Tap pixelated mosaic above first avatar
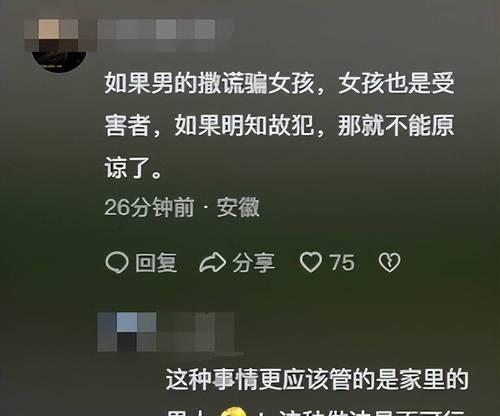This screenshot has width=500, height=416. tap(60, 35)
